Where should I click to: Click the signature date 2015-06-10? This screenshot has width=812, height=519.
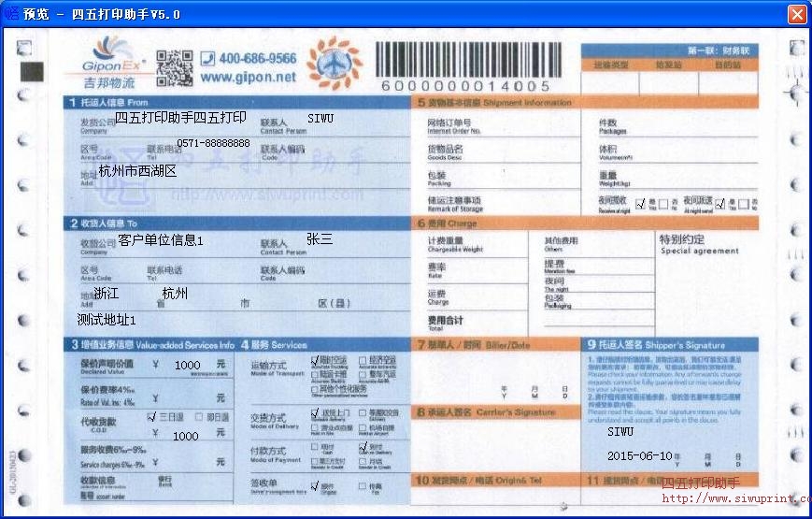(639, 456)
